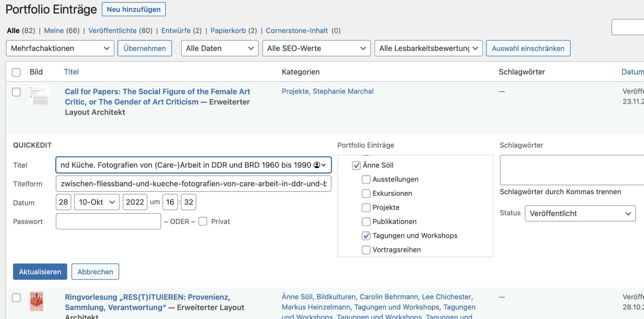Uncheck the Änne Söll category checkbox

point(356,165)
